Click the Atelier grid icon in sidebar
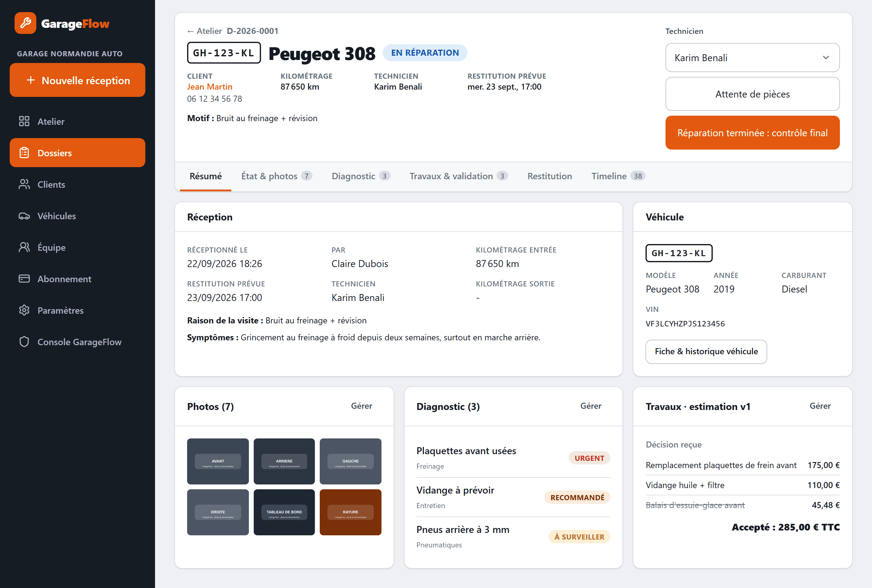Viewport: 872px width, 588px height. pyautogui.click(x=24, y=121)
